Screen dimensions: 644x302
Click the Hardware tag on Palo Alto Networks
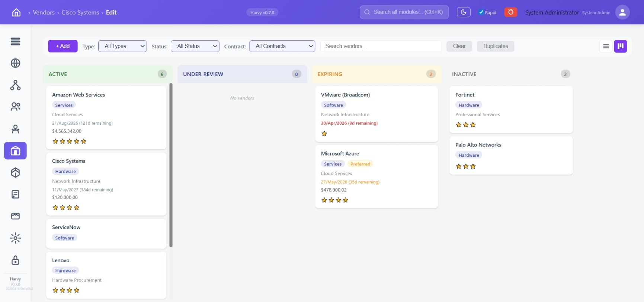tap(469, 155)
